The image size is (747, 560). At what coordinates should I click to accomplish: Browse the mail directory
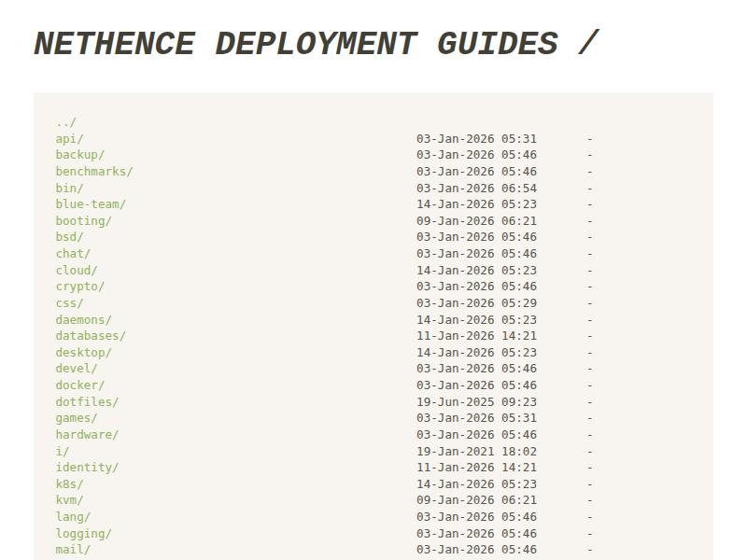[70, 549]
